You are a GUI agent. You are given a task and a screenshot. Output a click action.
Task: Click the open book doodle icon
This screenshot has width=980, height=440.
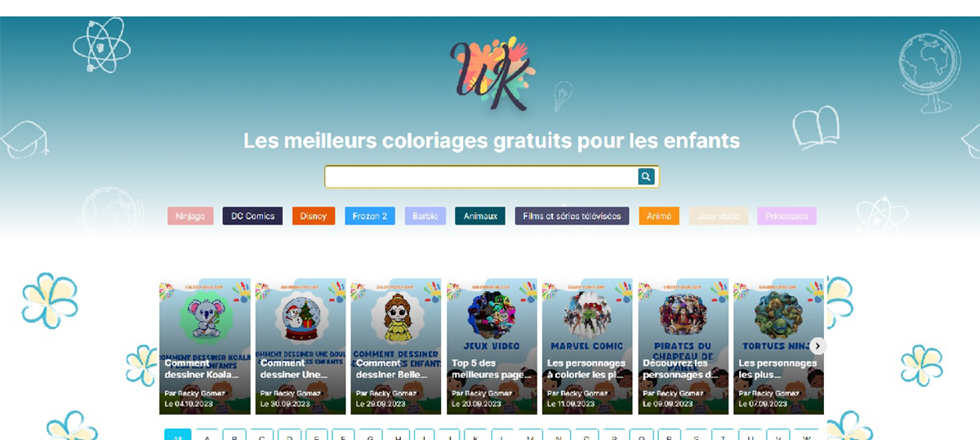(x=816, y=127)
